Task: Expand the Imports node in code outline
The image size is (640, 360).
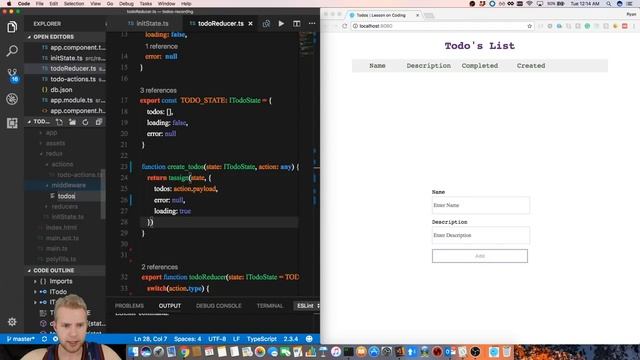Action: point(36,281)
